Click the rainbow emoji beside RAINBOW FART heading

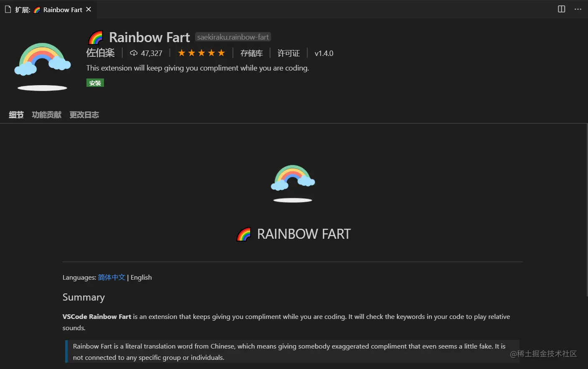click(x=244, y=234)
